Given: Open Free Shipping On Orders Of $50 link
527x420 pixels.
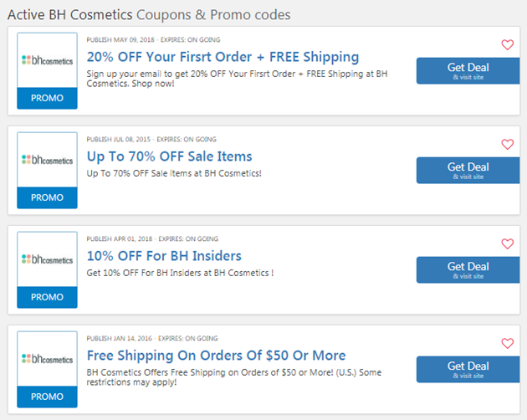Looking at the screenshot, I should click(216, 356).
